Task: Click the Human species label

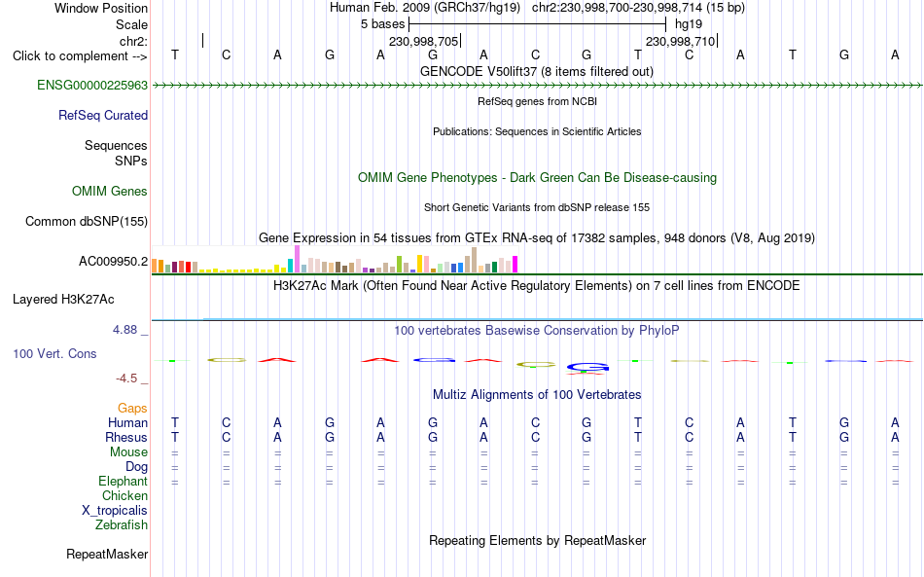Action: [127, 422]
